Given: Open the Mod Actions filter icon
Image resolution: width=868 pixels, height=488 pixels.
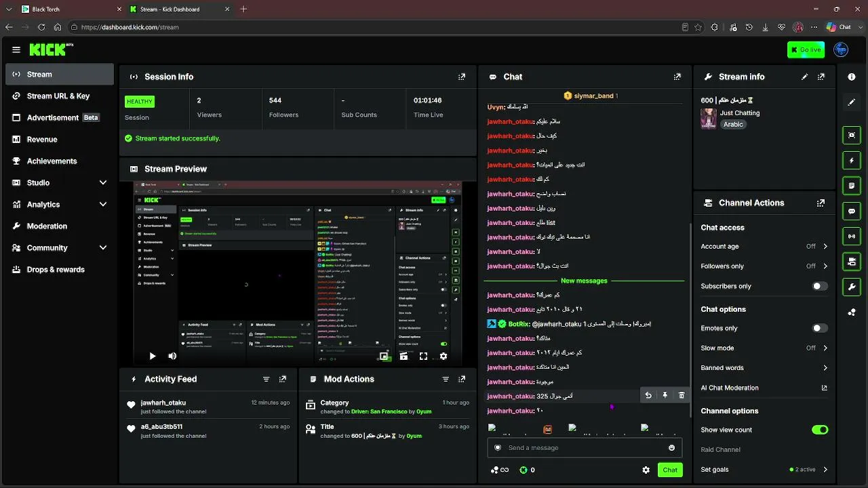Looking at the screenshot, I should (x=446, y=380).
